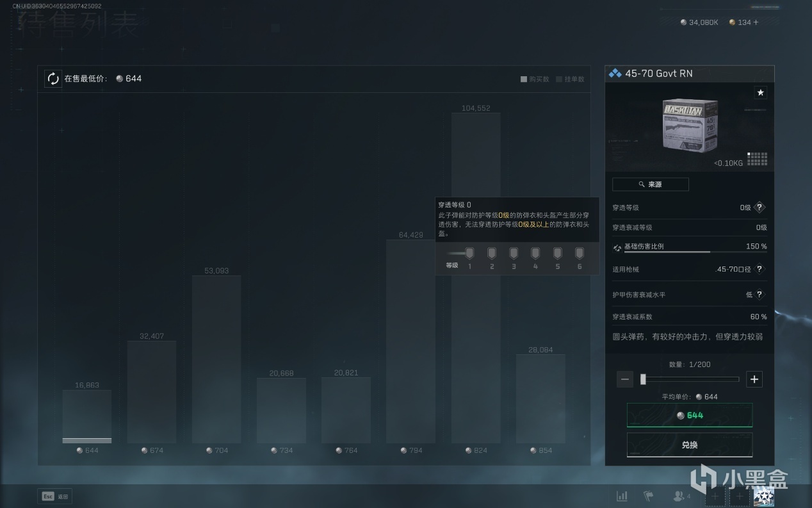The width and height of the screenshot is (812, 508).
Task: Click the 兑换 exchange button
Action: [690, 445]
